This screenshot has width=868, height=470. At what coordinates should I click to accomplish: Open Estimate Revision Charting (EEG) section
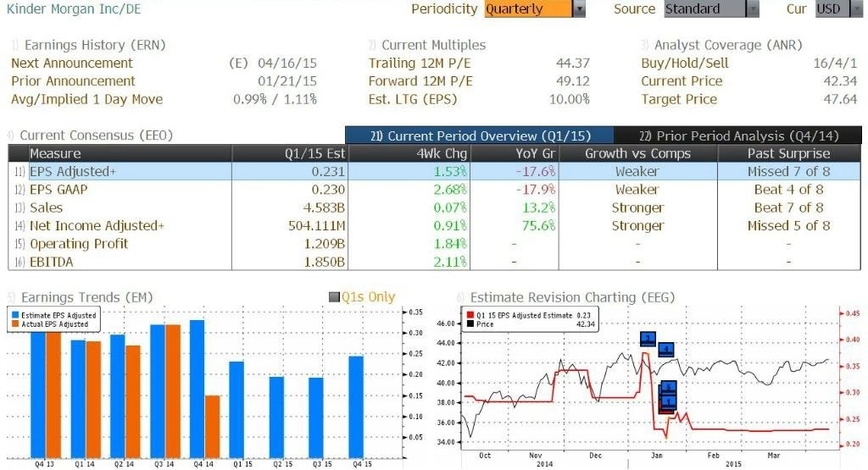(572, 297)
